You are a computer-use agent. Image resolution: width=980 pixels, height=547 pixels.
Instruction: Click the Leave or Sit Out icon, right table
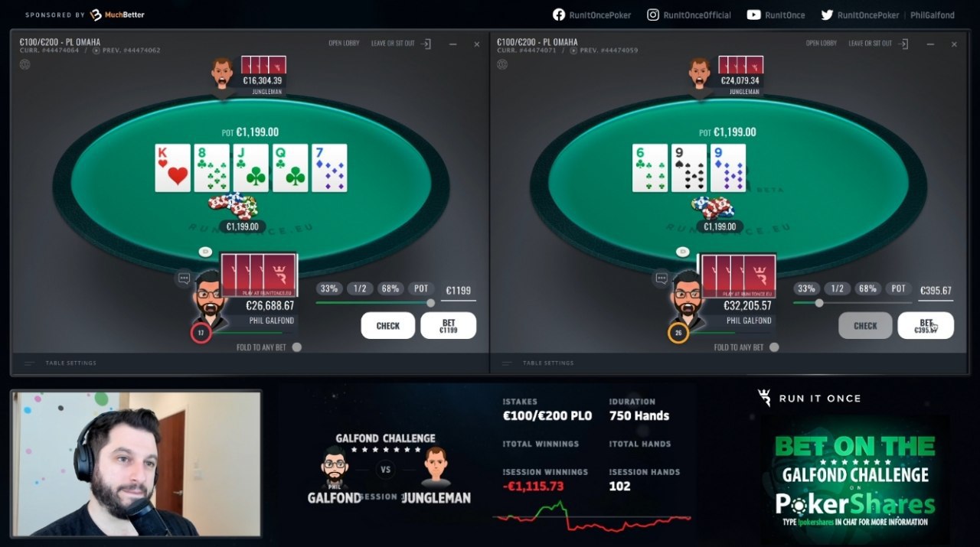coord(903,44)
